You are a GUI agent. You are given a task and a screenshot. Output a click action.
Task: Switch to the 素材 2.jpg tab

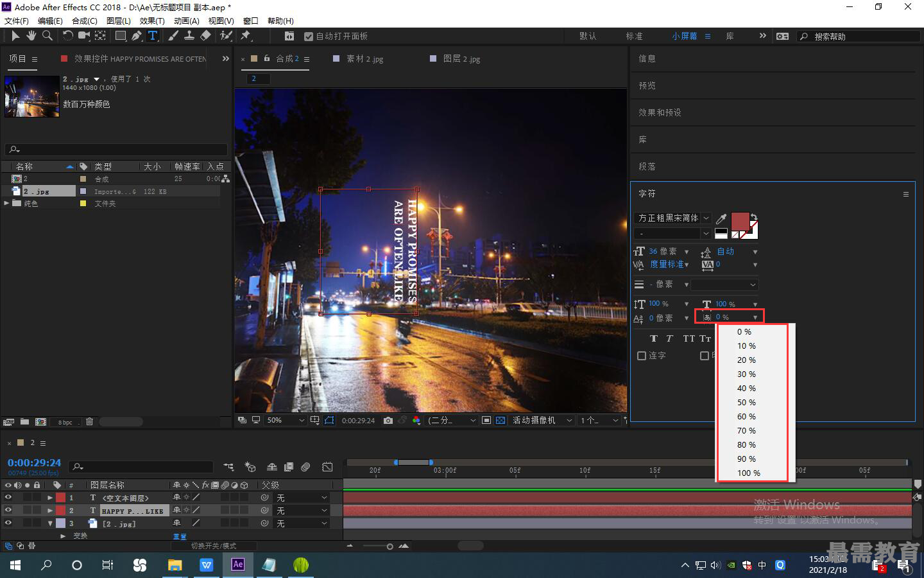[364, 59]
